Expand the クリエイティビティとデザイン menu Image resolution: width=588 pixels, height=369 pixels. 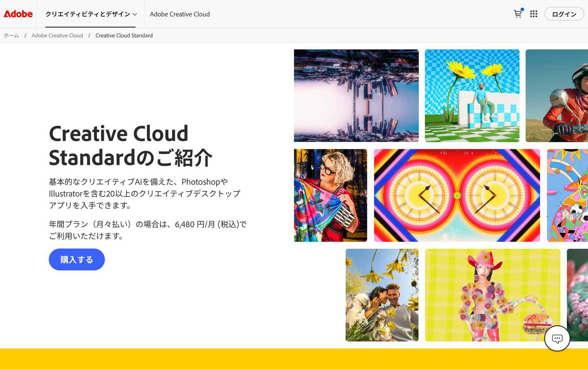pyautogui.click(x=91, y=14)
